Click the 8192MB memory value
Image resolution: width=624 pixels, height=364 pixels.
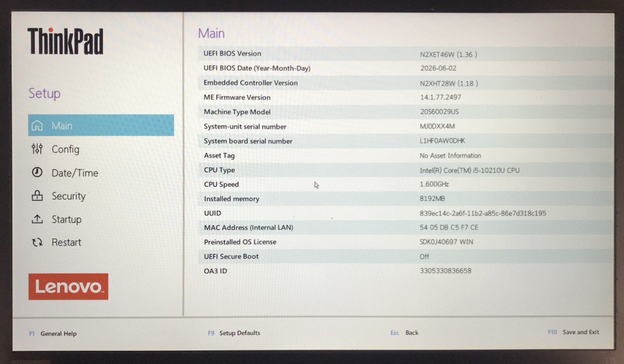[432, 198]
